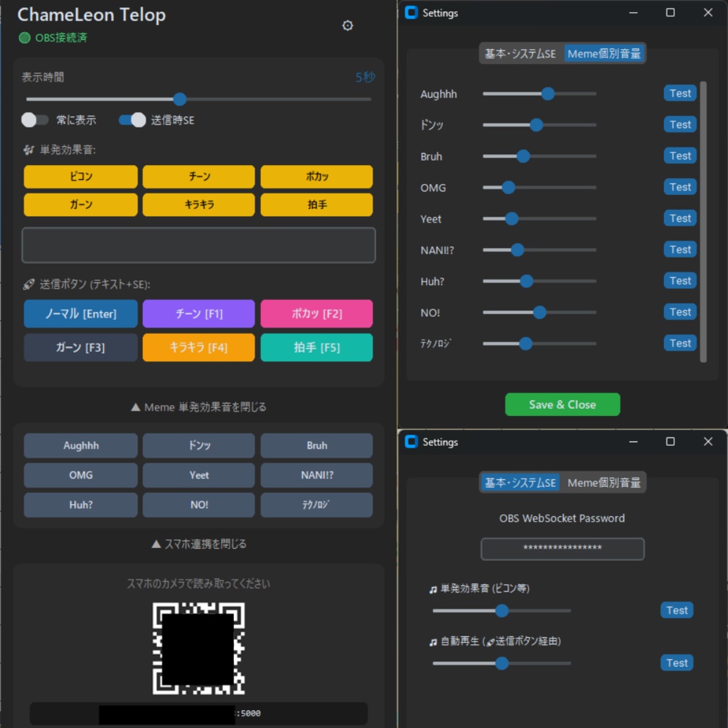Play the ピコン sound effect

click(x=81, y=176)
